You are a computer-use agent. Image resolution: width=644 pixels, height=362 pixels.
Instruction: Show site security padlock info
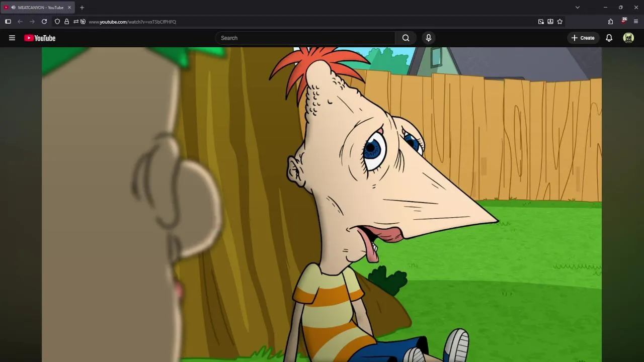tap(66, 22)
